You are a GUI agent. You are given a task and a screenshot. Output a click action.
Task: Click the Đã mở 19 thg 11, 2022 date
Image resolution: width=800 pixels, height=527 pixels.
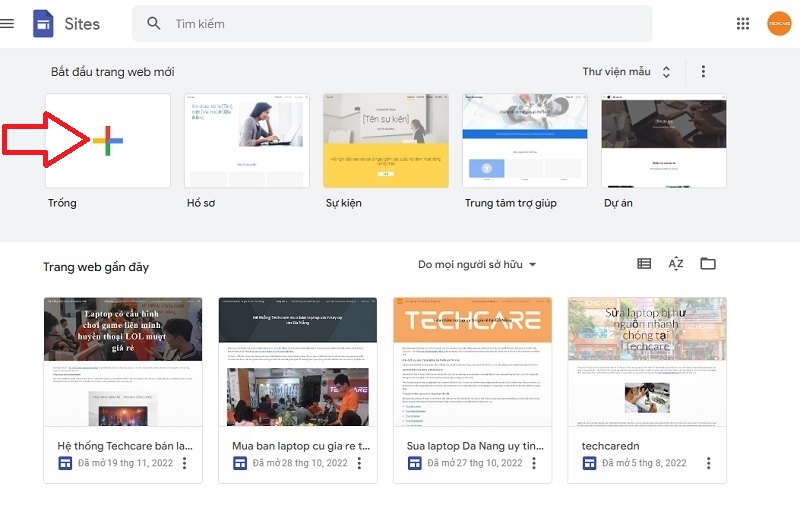pos(126,463)
